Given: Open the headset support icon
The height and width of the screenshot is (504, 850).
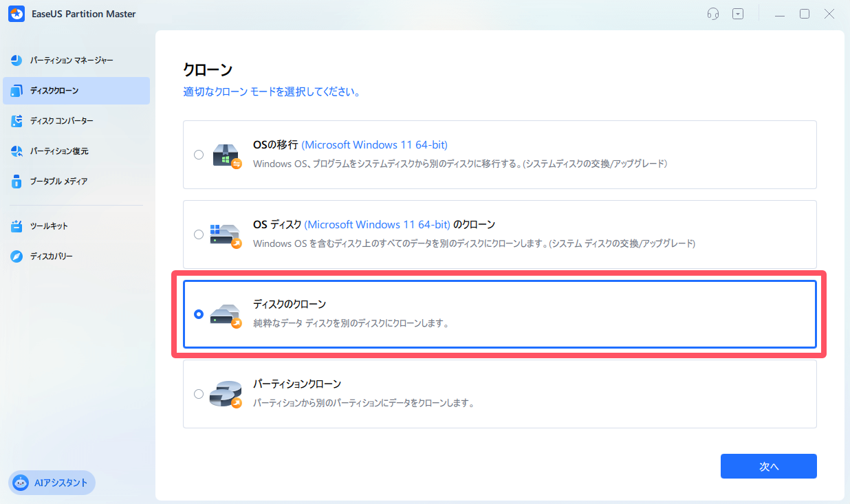Looking at the screenshot, I should [713, 13].
